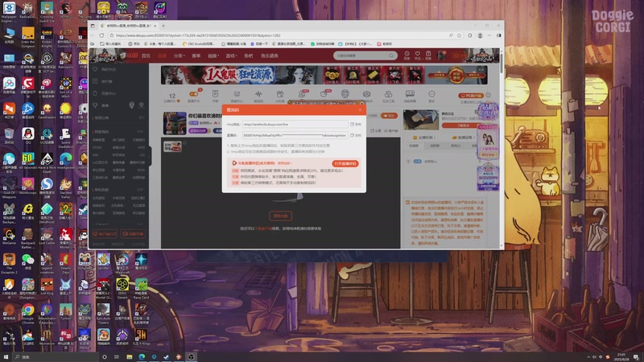Open Microsoft Edge from the taskbar
The width and height of the screenshot is (644, 362).
[142, 357]
